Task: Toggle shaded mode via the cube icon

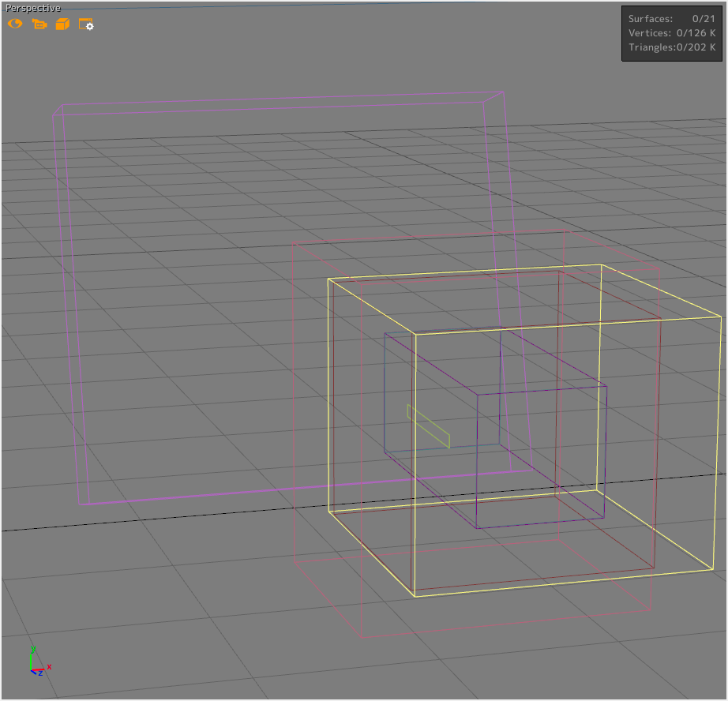Action: pos(63,24)
